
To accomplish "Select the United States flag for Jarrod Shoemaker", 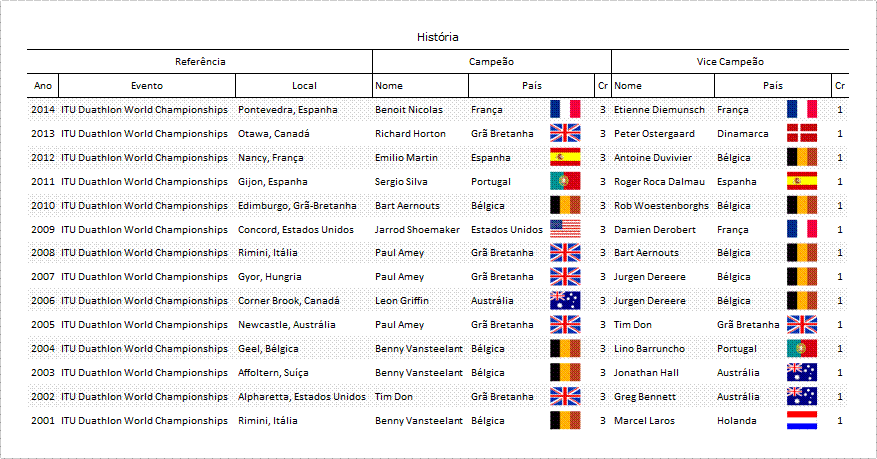I will tap(565, 229).
